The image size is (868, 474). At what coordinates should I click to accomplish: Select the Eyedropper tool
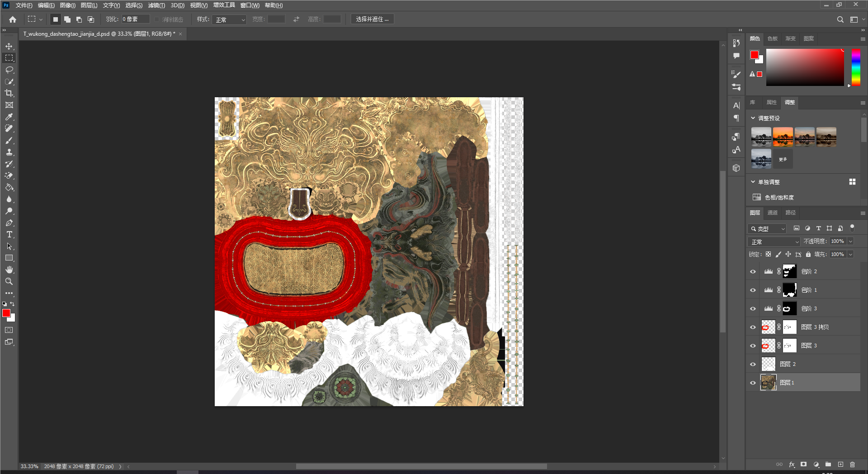(9, 117)
